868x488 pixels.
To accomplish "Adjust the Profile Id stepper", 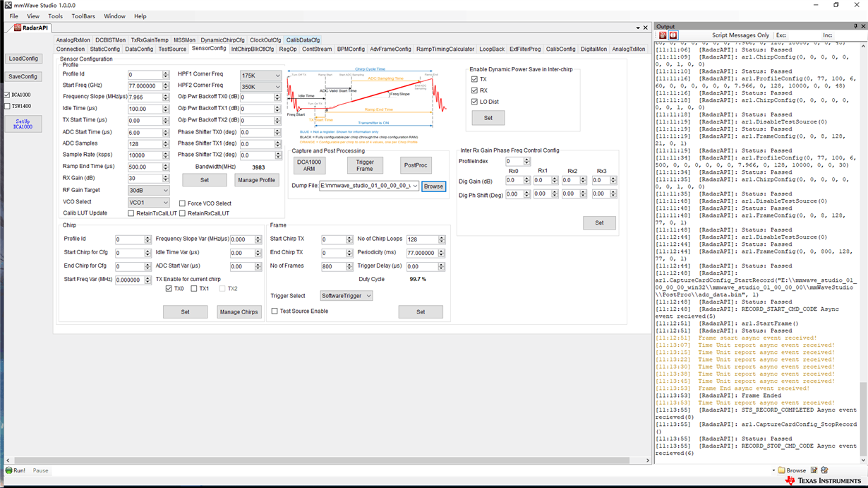I will tap(166, 75).
